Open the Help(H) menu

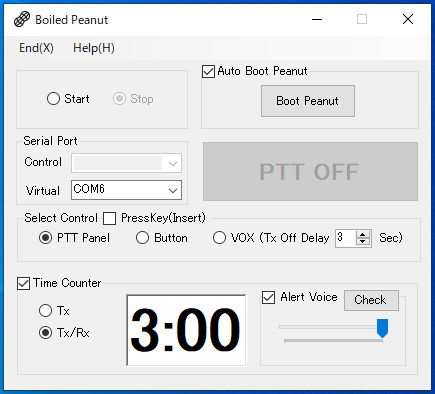pyautogui.click(x=94, y=48)
